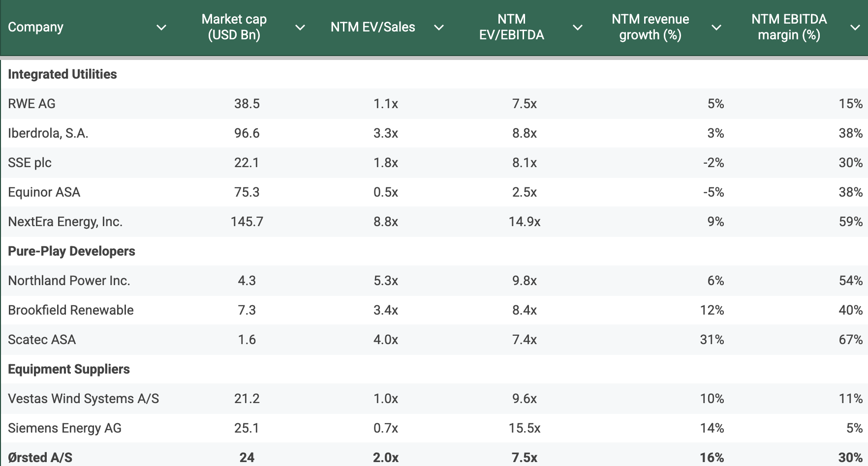Click the NTM EV/Sales header label
Screen dimensions: 868x466
coord(373,27)
